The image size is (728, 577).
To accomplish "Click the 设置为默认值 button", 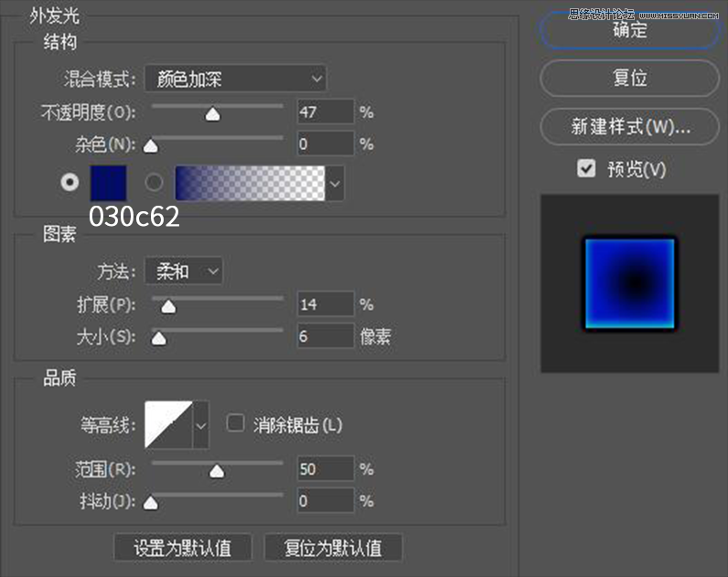I will pos(183,548).
